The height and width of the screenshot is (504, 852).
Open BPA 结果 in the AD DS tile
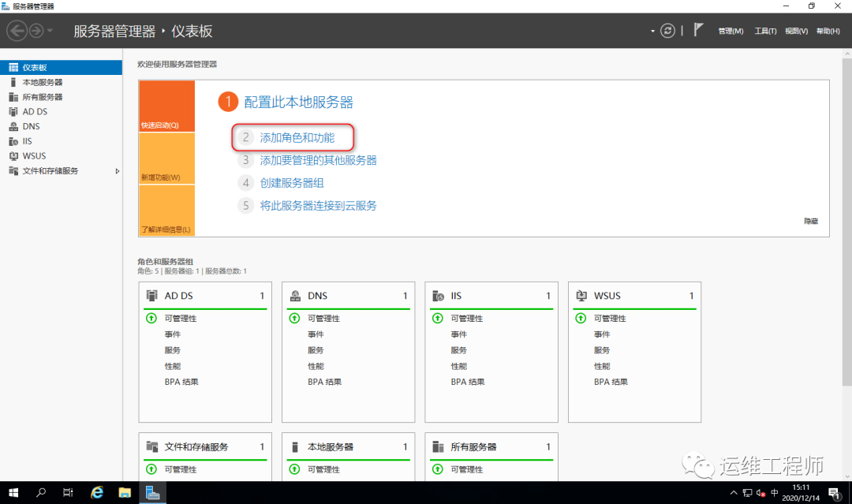tap(181, 382)
